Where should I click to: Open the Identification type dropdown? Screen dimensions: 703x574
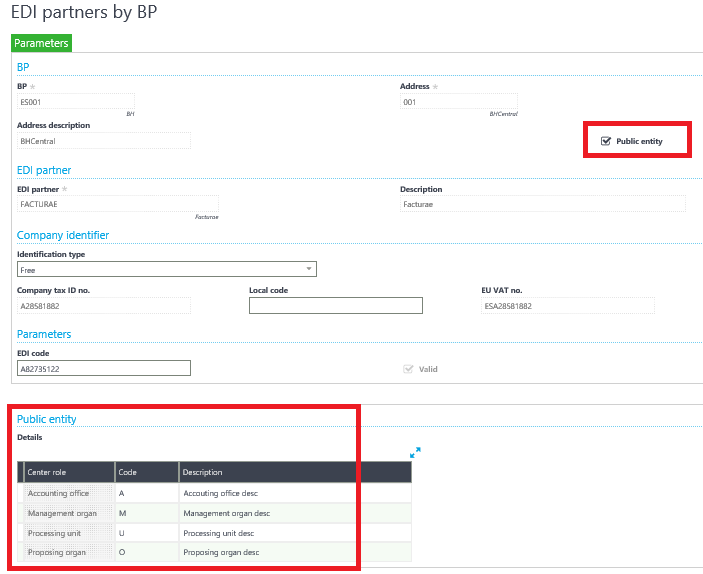click(x=308, y=269)
